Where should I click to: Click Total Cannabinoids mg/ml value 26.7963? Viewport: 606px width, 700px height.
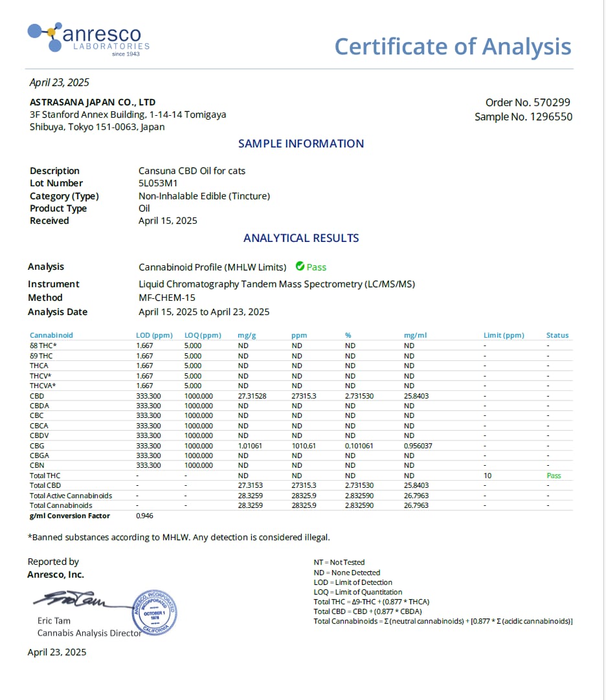click(x=416, y=505)
